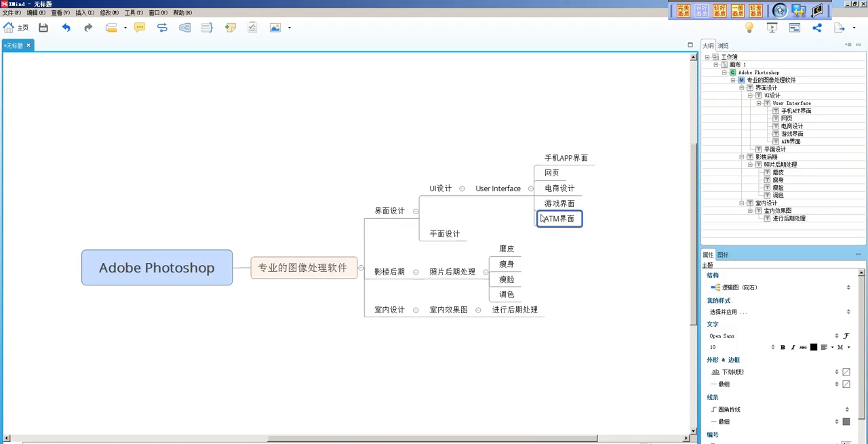Close the 无标题 document tab
This screenshot has width=868, height=444.
pos(28,45)
